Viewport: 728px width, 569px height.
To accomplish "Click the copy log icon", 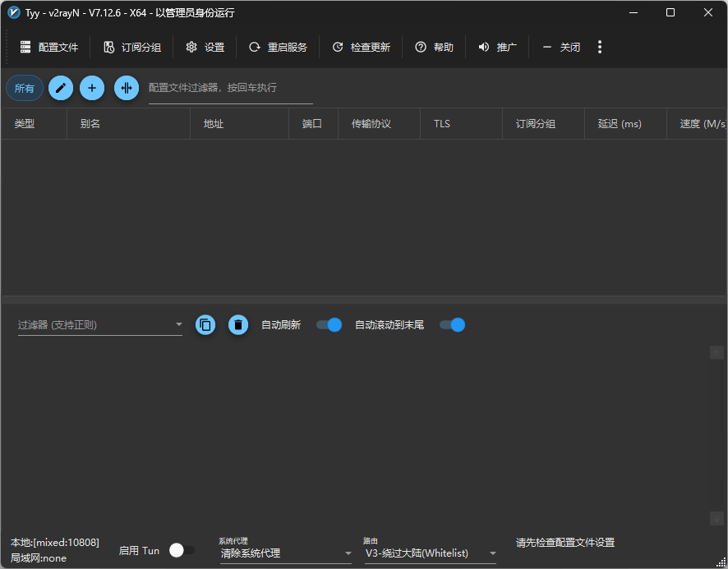I will point(205,325).
